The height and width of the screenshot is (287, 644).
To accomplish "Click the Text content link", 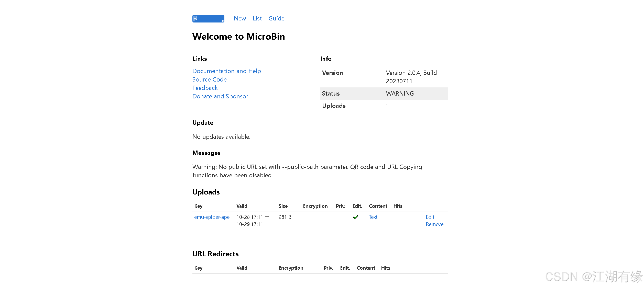I will (x=373, y=217).
